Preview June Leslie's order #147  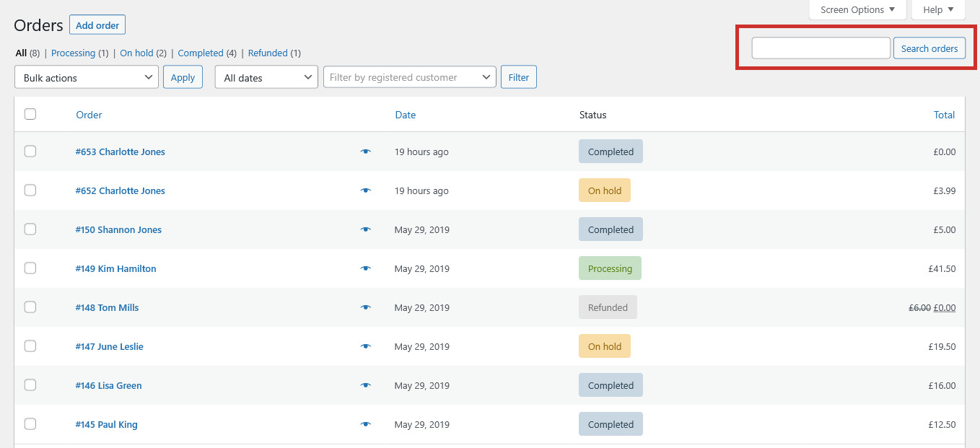coord(366,346)
